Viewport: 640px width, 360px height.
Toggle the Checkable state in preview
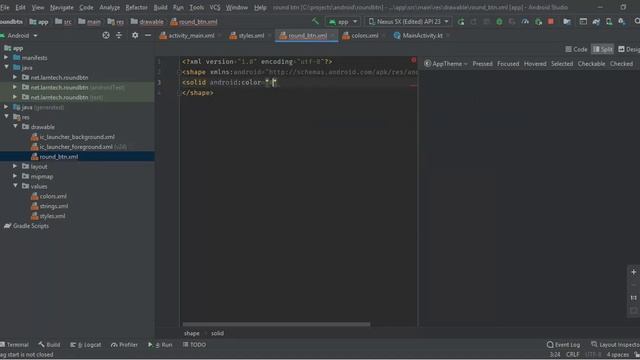(591, 64)
